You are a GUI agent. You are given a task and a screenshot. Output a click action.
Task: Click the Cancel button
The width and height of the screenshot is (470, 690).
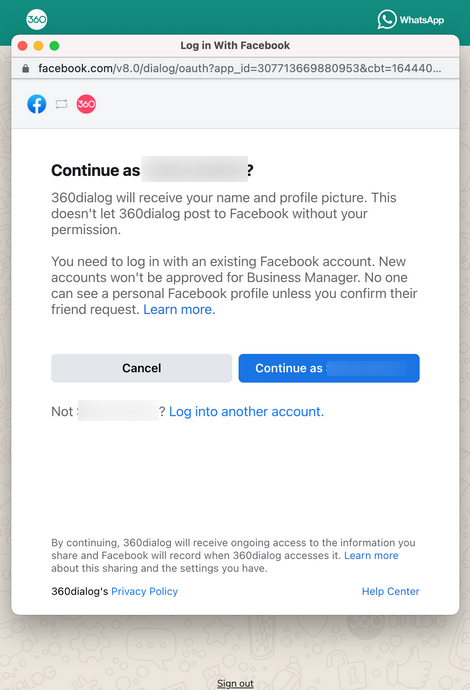(141, 368)
